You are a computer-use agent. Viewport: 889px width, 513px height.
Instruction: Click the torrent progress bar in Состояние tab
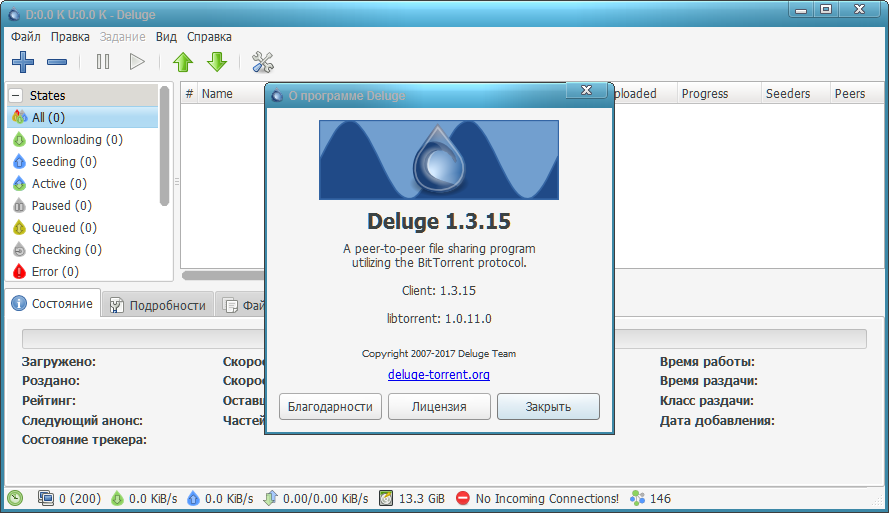pos(444,339)
